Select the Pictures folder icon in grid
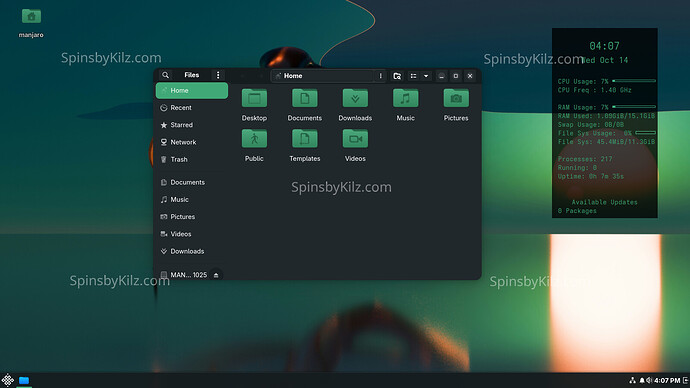The width and height of the screenshot is (690, 388). tap(456, 98)
